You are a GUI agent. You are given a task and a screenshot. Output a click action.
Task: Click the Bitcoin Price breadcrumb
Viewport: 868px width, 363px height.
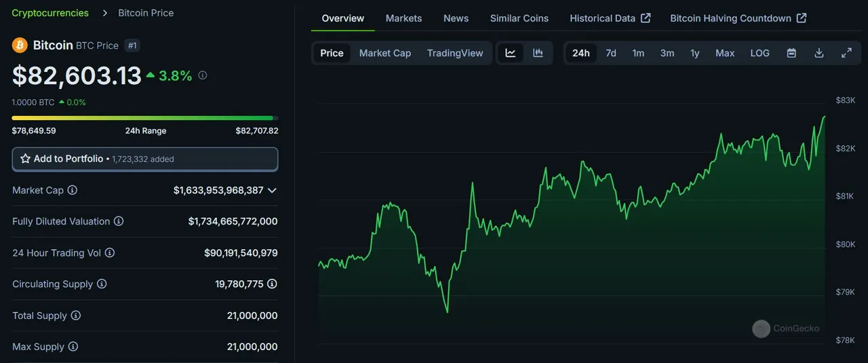tap(146, 13)
